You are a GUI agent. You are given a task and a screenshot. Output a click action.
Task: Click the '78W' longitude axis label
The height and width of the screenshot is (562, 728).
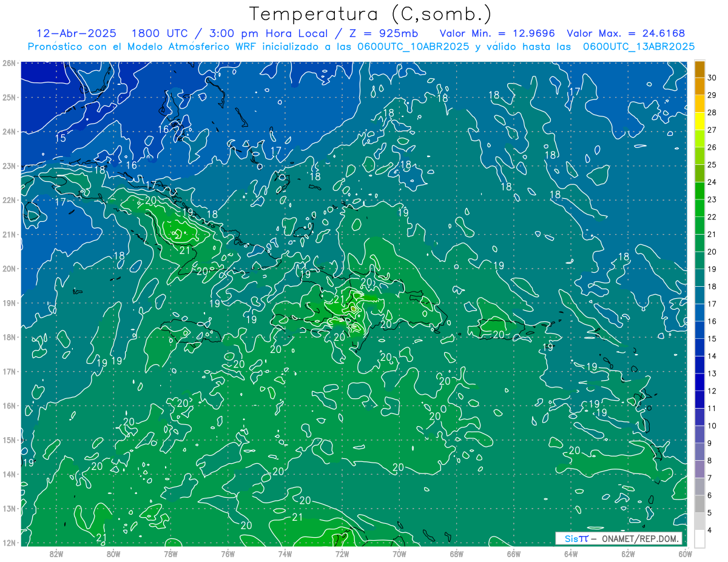(170, 554)
